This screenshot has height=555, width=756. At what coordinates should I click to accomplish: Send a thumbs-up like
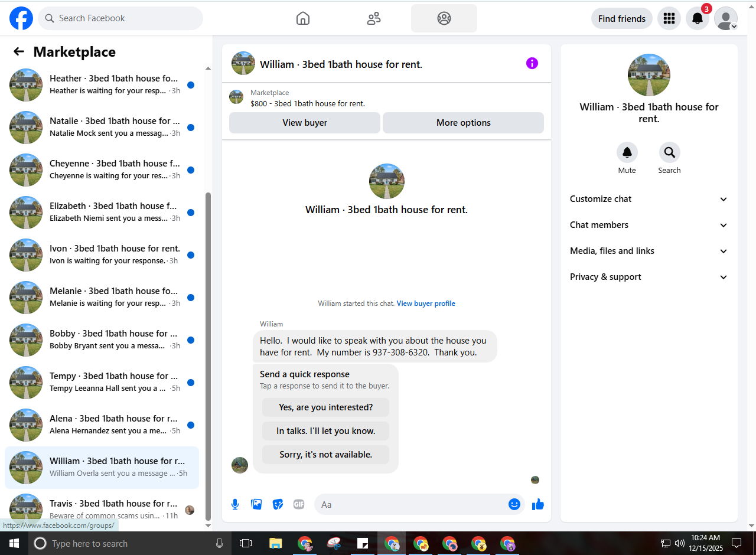[538, 504]
